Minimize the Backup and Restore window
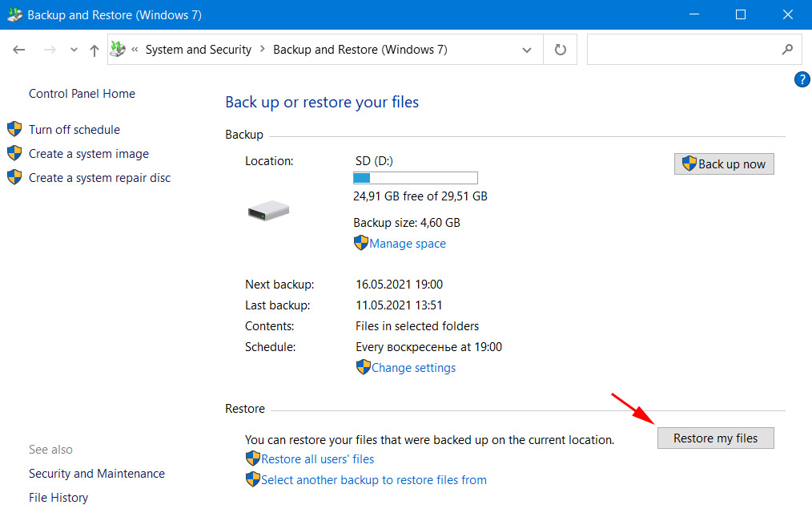This screenshot has height=525, width=812. tap(694, 14)
